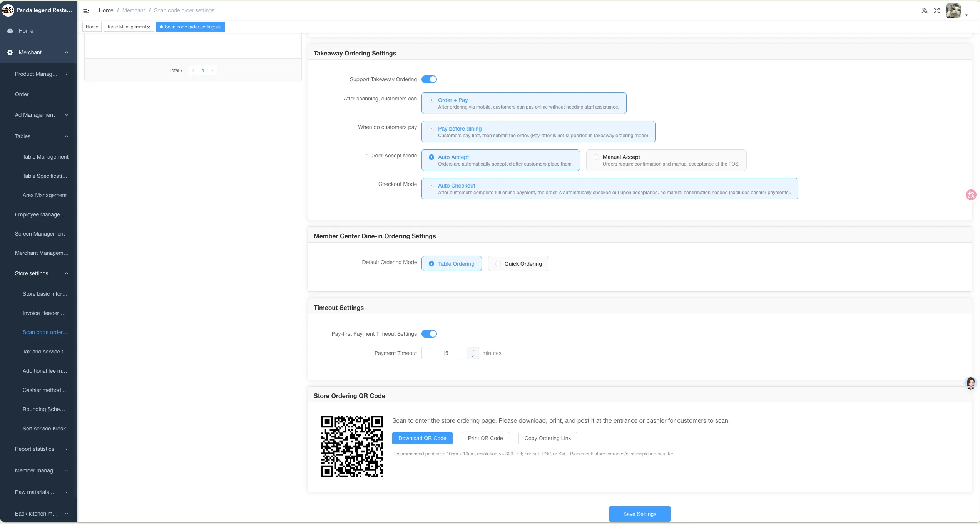
Task: Select page 1 in pagination
Action: [x=203, y=70]
